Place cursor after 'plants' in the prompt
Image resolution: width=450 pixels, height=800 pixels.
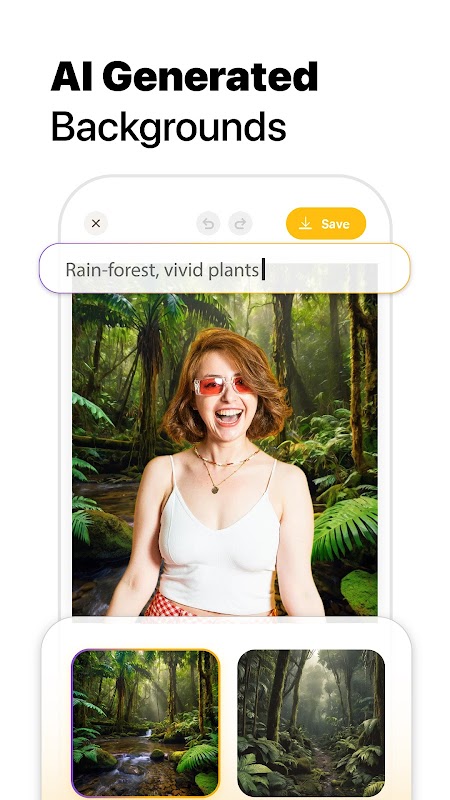click(262, 269)
